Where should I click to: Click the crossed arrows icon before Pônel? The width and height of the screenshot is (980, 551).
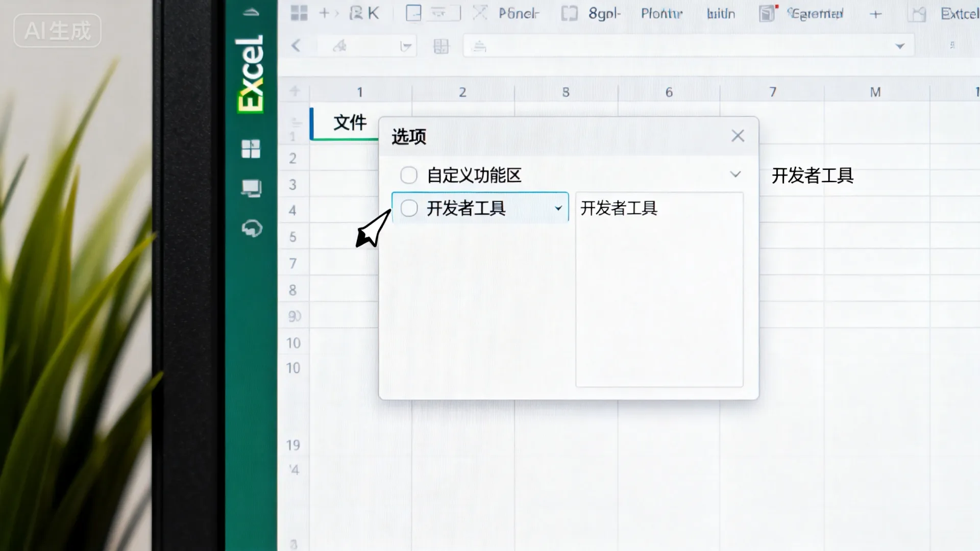click(x=480, y=13)
